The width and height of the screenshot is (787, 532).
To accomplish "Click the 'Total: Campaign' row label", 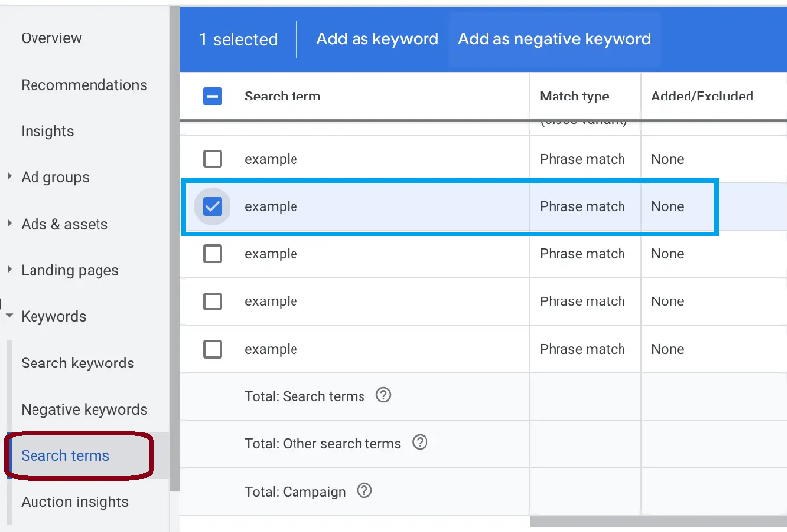I will pos(295,492).
